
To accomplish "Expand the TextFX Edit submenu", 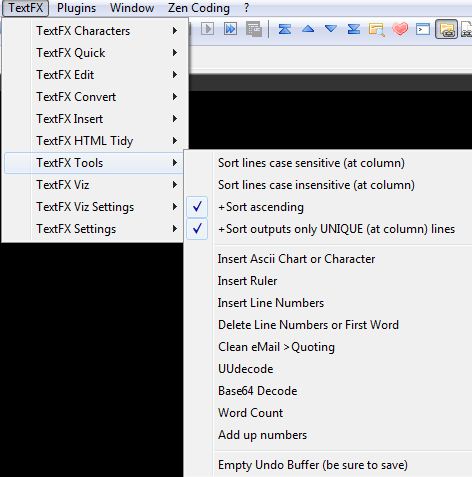I will tap(94, 75).
